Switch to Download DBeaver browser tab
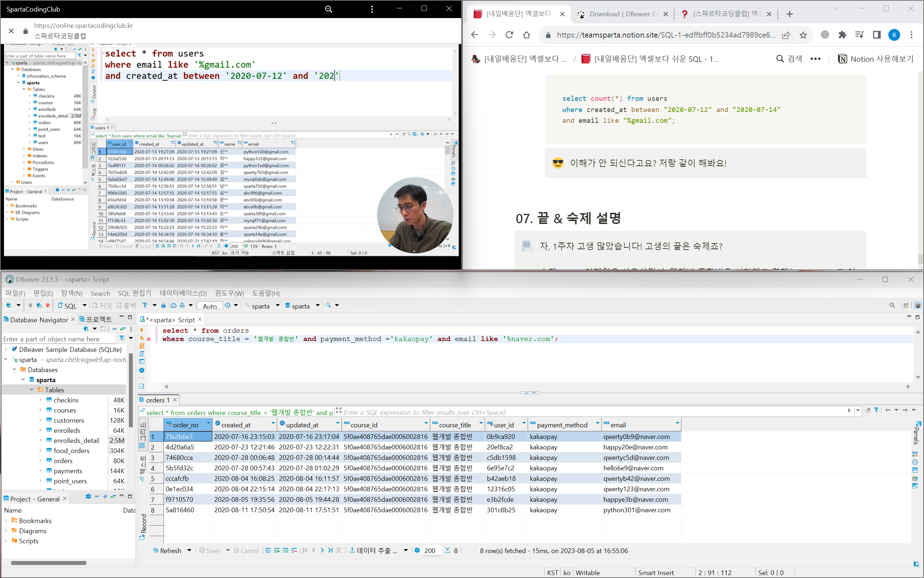 click(x=623, y=14)
